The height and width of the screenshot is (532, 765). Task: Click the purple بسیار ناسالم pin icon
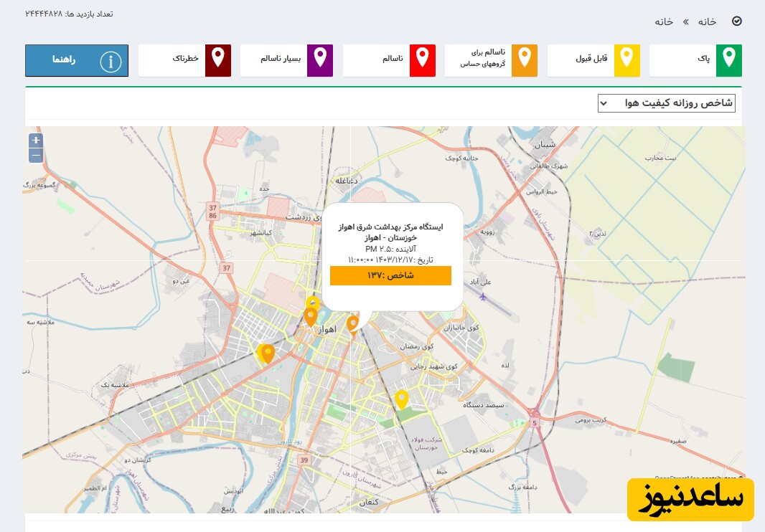coord(320,60)
